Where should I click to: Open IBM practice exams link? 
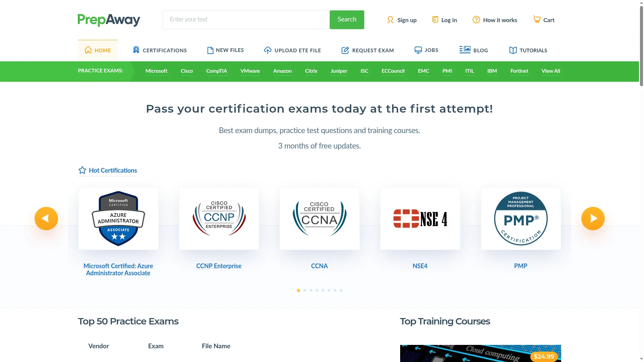[492, 71]
